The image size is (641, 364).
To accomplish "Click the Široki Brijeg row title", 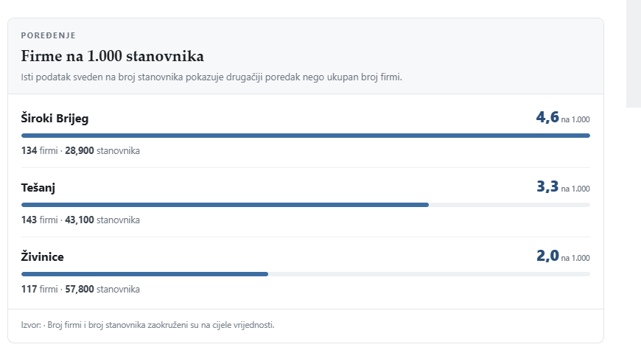I will pos(55,119).
